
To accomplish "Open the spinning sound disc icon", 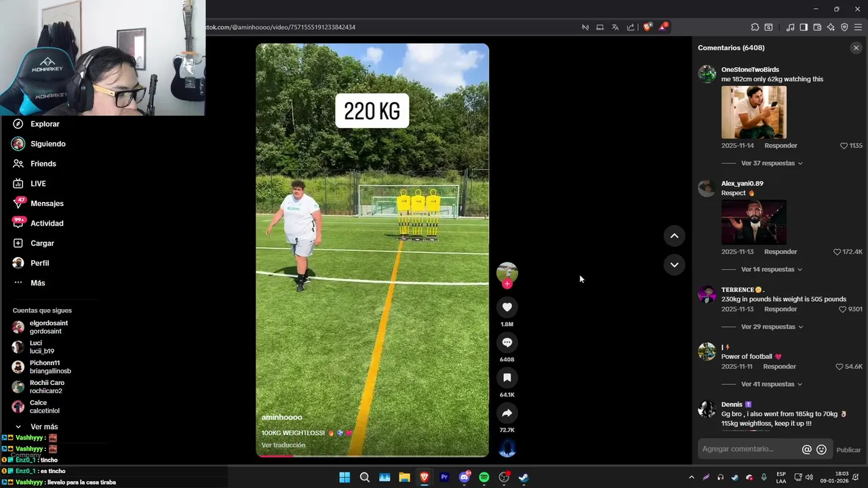I will point(507,449).
